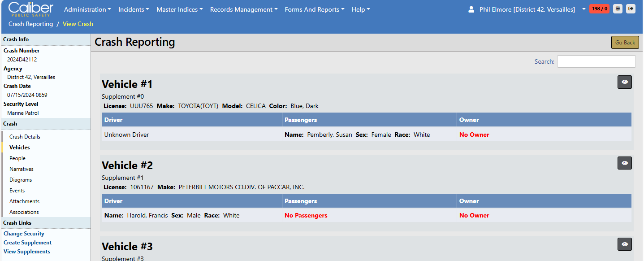Click the user profile icon

pyautogui.click(x=471, y=9)
